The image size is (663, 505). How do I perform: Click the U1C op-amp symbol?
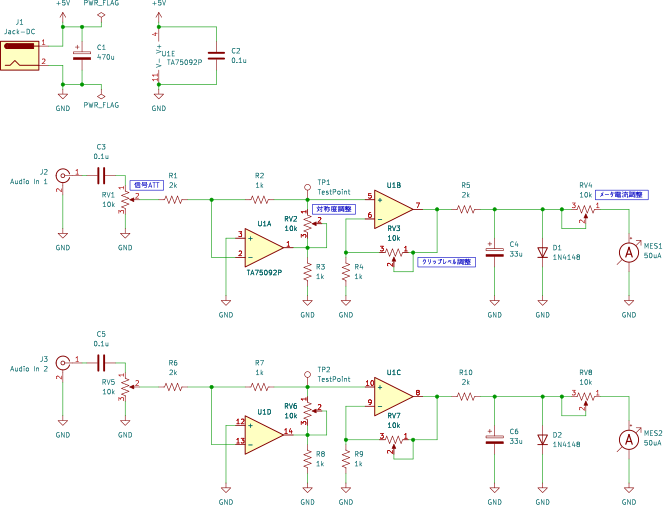pos(393,393)
